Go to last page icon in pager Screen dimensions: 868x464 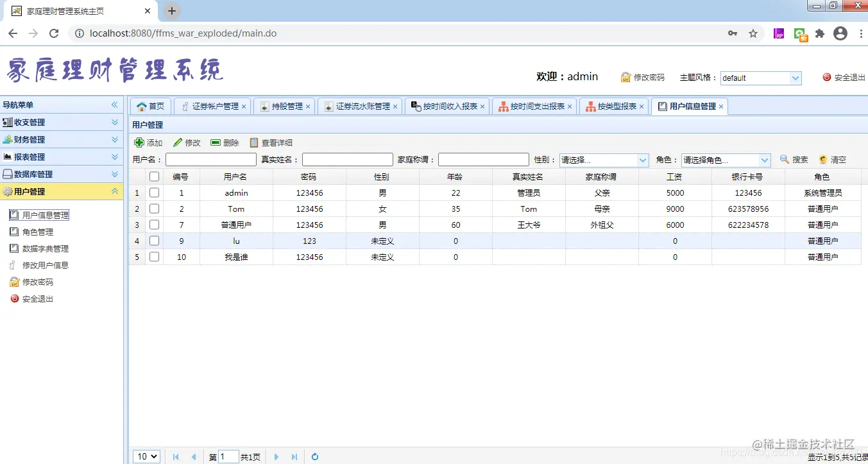pos(294,457)
